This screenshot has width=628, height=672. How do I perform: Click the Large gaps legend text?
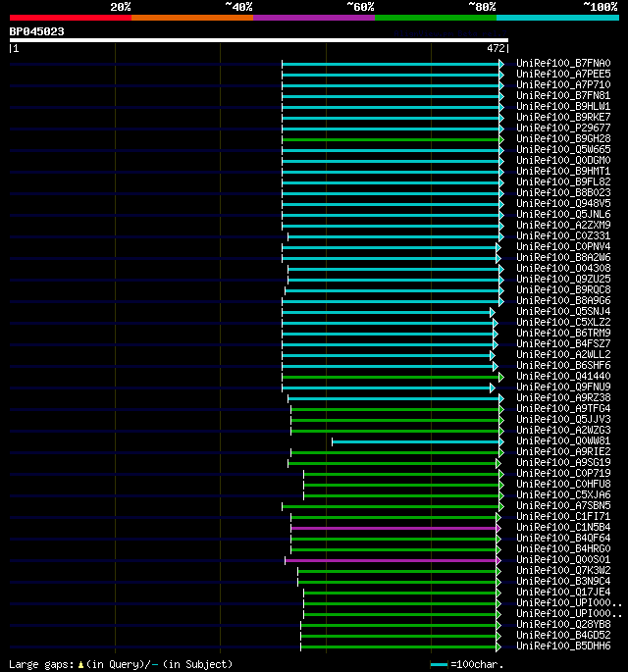coord(121,665)
